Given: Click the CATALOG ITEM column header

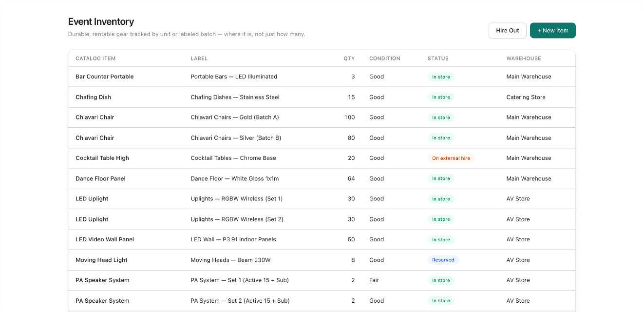Looking at the screenshot, I should [x=95, y=58].
